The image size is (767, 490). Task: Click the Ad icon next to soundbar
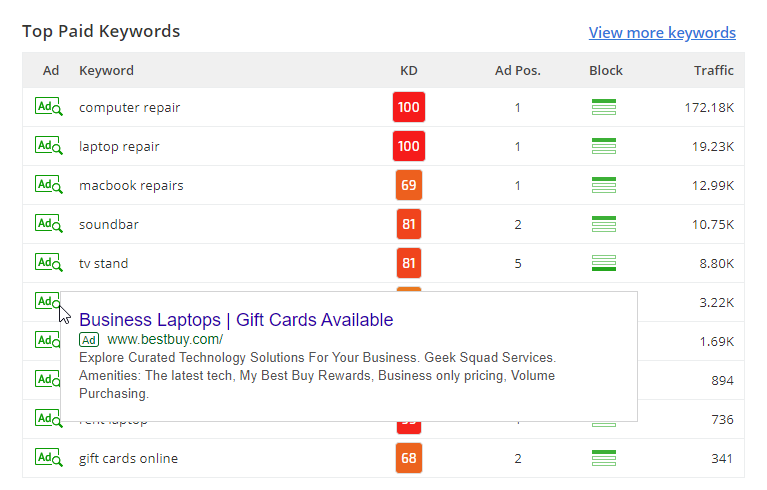48,224
